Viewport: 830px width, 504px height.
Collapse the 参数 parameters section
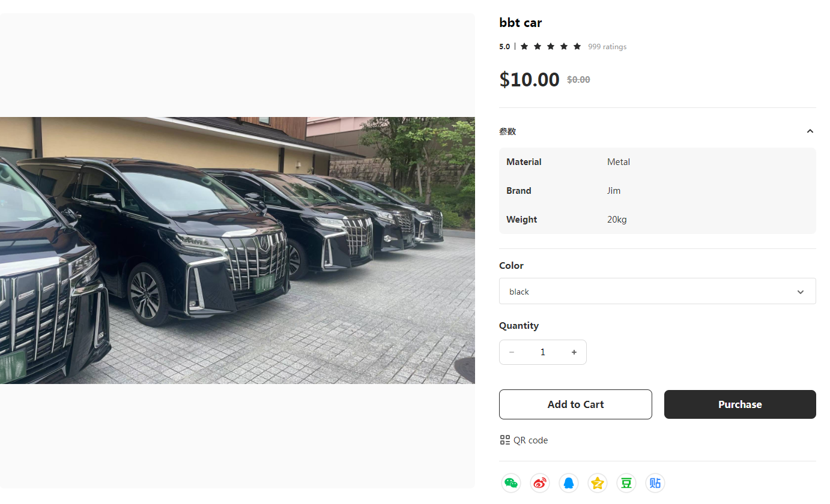pyautogui.click(x=810, y=131)
